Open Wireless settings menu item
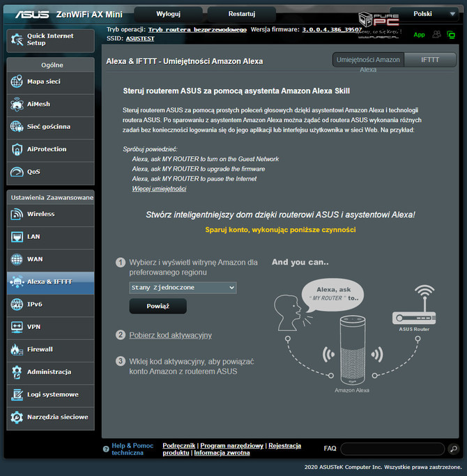This screenshot has width=467, height=476. [50, 214]
